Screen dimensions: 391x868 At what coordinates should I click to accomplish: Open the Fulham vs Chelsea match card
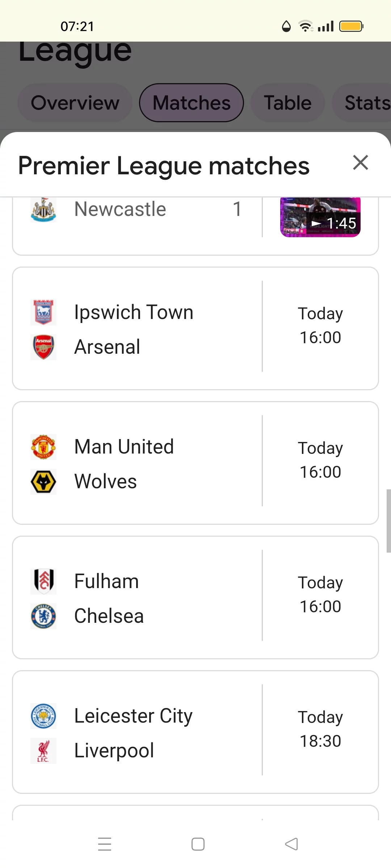195,597
